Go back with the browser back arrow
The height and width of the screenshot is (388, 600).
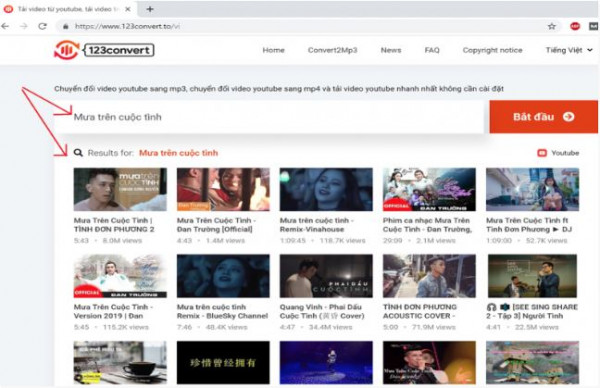tap(5, 26)
